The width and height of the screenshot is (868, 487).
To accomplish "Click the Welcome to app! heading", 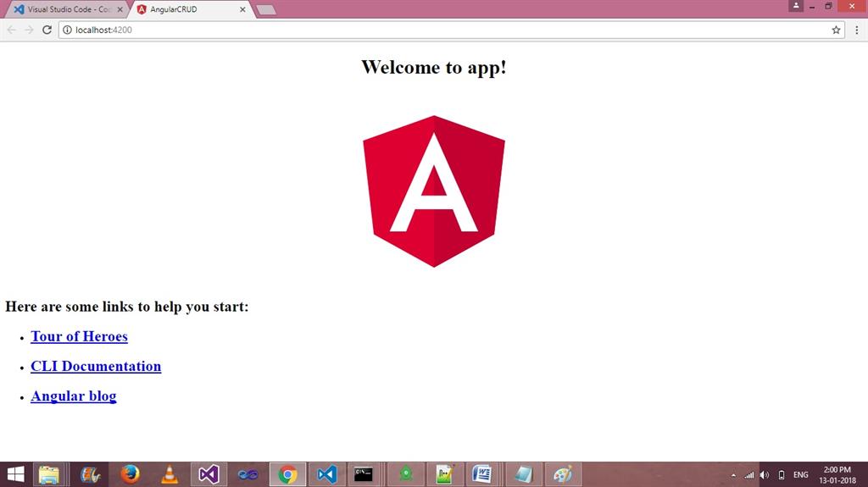I will (434, 67).
